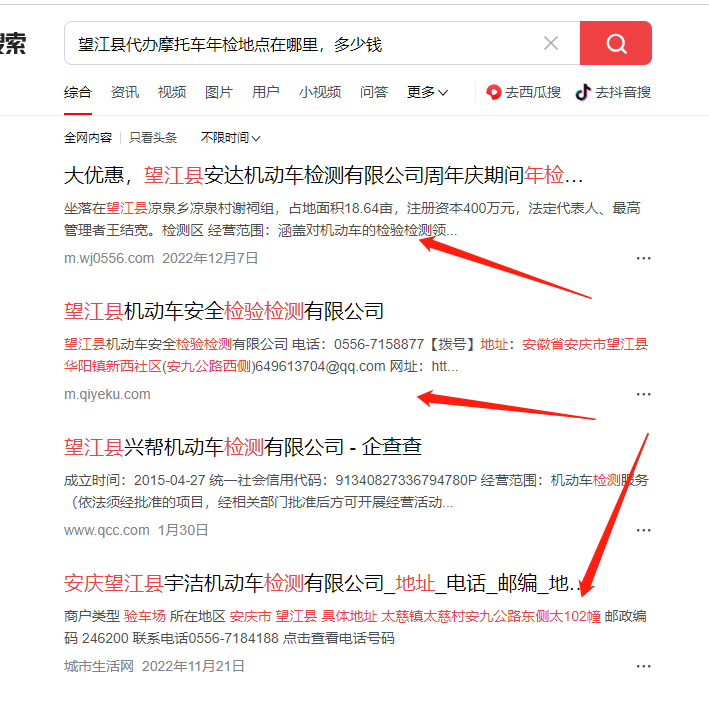Click the snippet beginning 成立时间：2015-04-27
Image resolution: width=709 pixels, height=706 pixels.
click(356, 491)
